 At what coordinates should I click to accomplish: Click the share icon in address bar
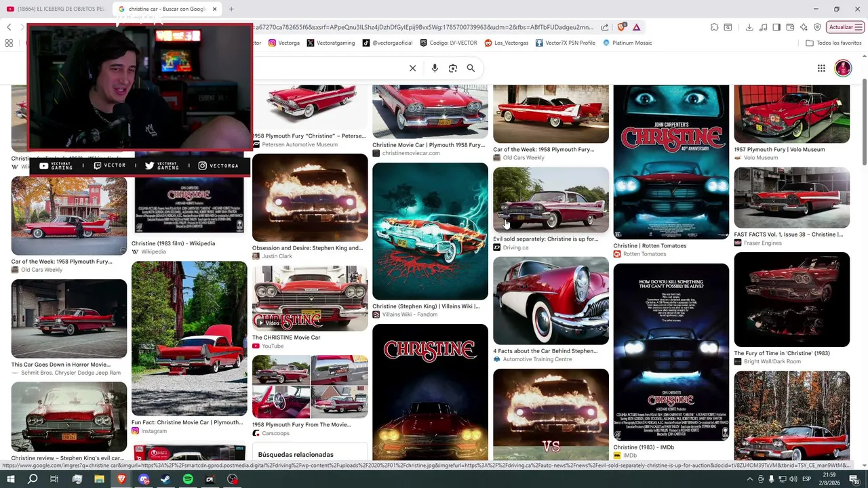[605, 27]
